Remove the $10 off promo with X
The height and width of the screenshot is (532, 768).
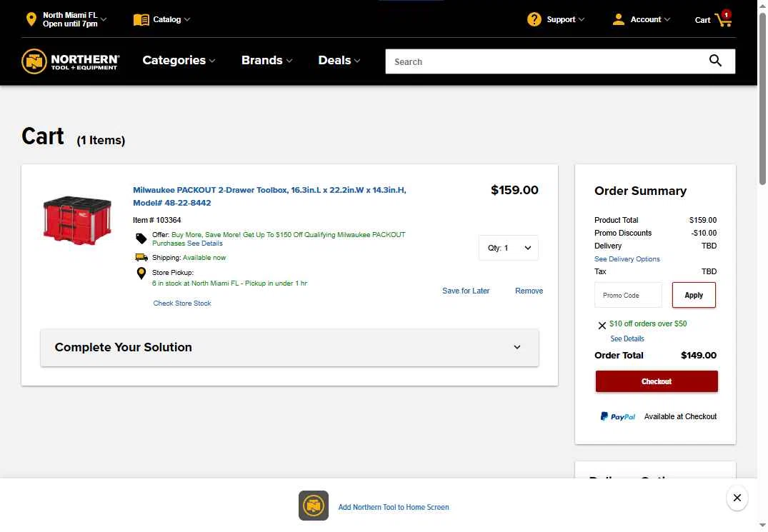point(602,326)
